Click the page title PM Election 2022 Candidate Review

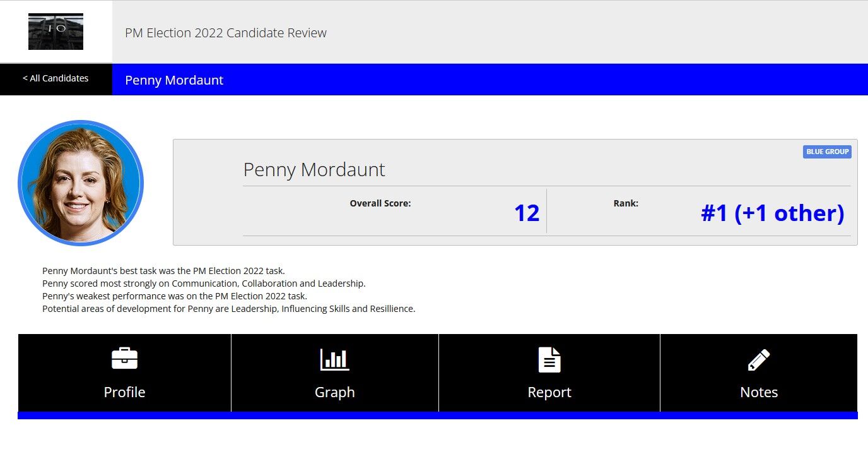tap(226, 33)
